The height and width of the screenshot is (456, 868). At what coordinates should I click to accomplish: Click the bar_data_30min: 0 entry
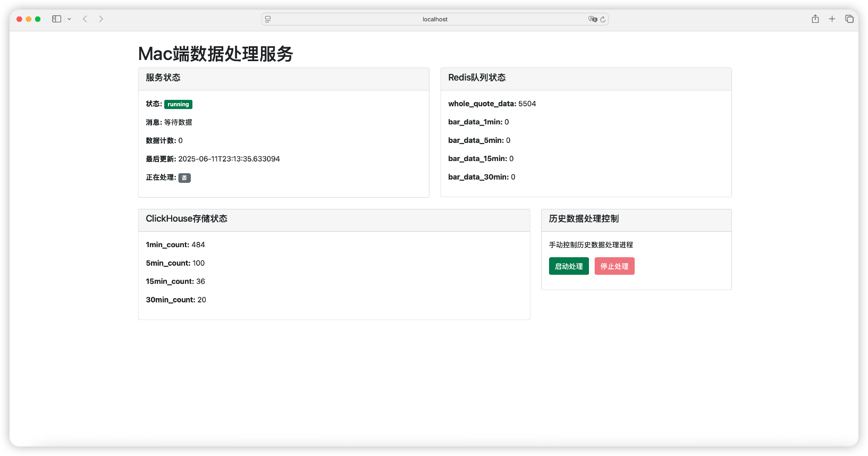[x=482, y=177]
